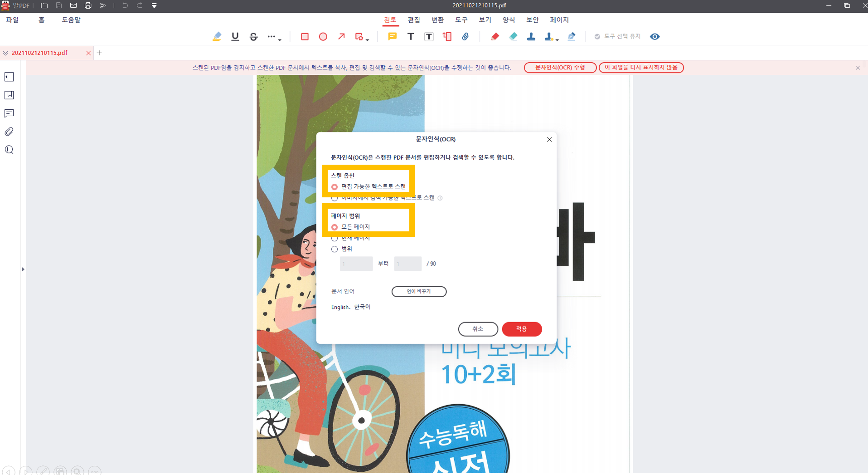Click the 적용 button in OCR dialog
The image size is (868, 475).
(522, 329)
